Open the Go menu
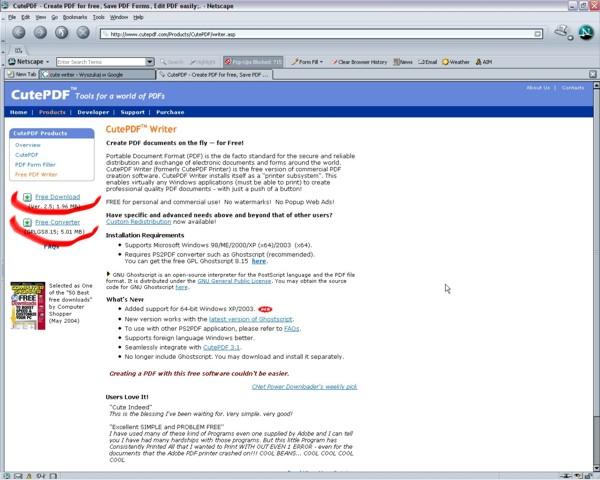This screenshot has width=600, height=480. [55, 17]
